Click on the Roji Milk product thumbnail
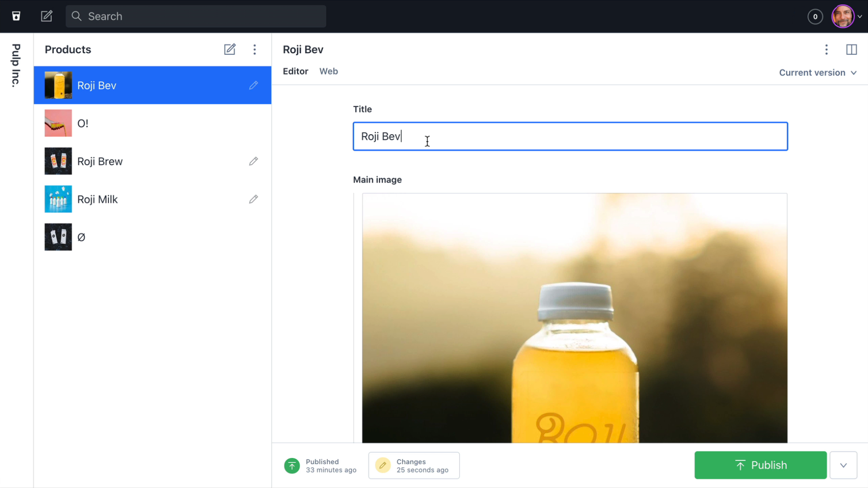 tap(58, 198)
